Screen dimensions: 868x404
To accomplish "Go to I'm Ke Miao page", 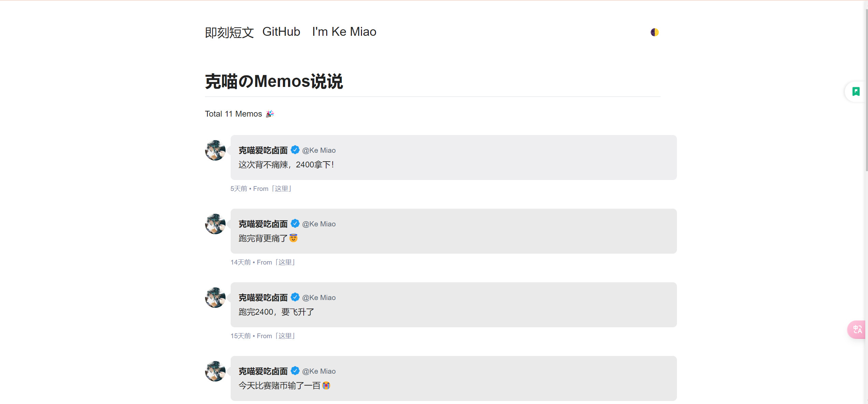I will (344, 32).
